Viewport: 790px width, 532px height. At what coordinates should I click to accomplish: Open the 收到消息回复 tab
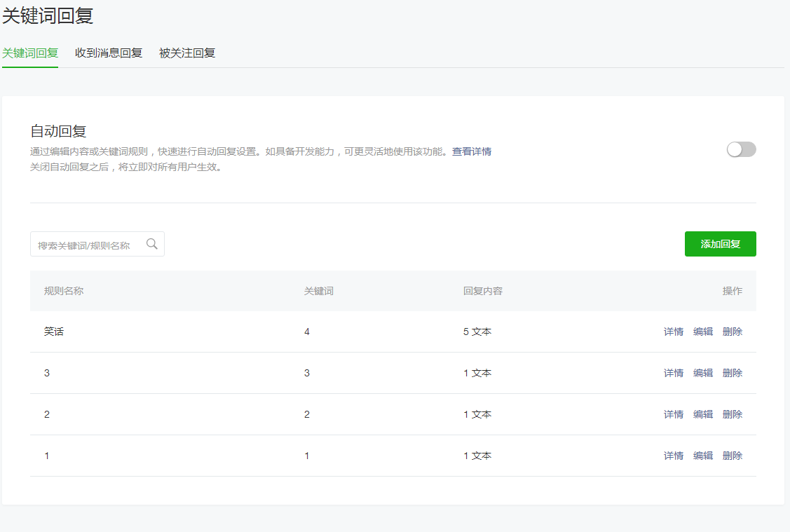[x=109, y=53]
